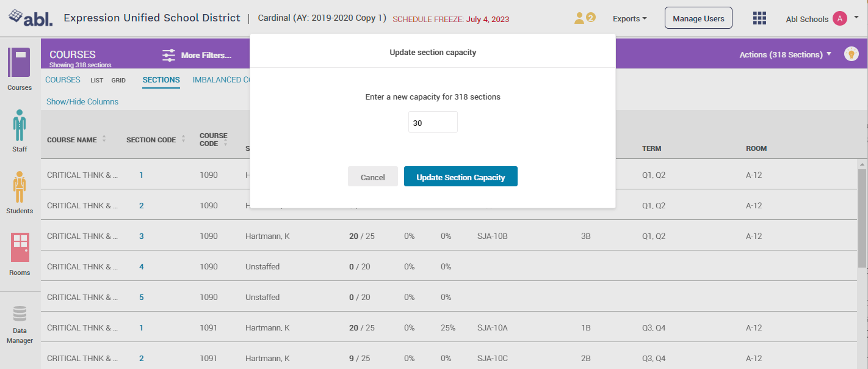868x369 pixels.
Task: Click the table vertical scrollbar thumb
Action: coord(862,217)
